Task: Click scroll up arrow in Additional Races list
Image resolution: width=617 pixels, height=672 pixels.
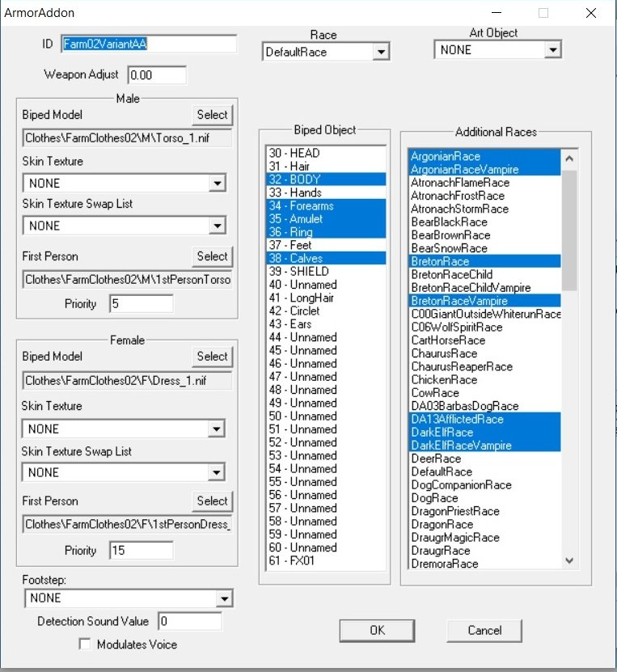Action: coord(569,158)
